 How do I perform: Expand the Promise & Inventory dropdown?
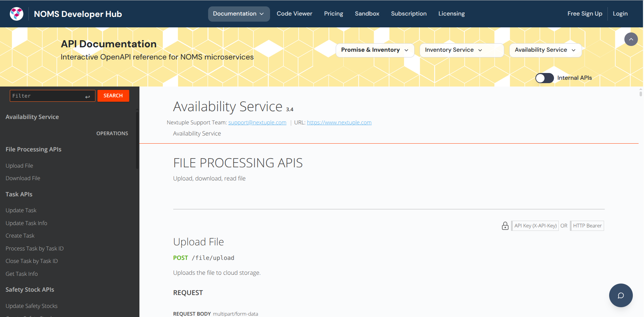375,50
